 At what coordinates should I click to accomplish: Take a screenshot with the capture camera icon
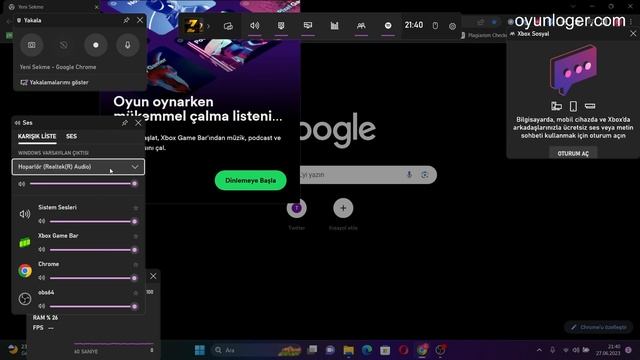point(31,45)
